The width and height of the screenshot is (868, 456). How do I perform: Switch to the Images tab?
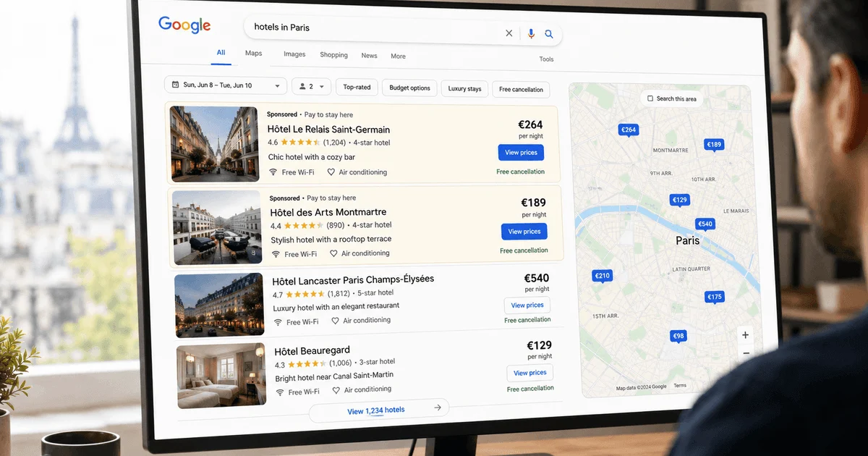click(x=294, y=54)
